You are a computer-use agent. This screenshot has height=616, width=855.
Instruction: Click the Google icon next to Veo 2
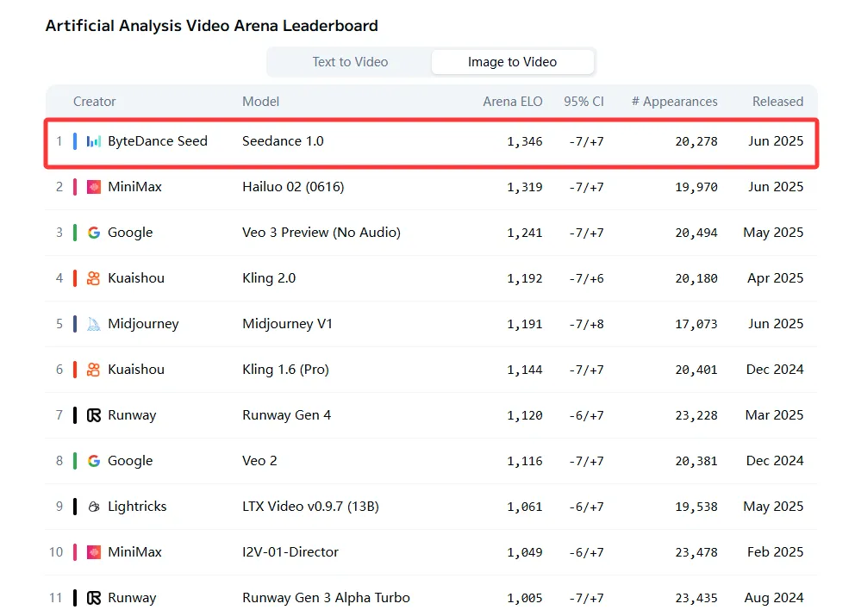point(93,460)
